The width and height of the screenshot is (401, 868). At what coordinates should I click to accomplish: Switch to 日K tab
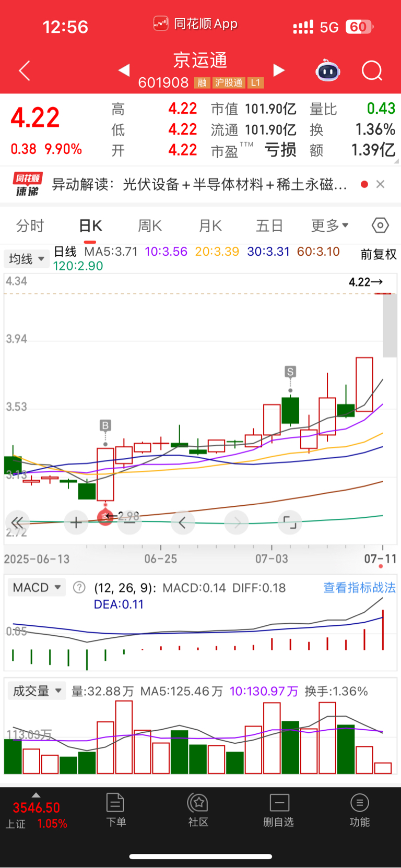[x=90, y=225]
